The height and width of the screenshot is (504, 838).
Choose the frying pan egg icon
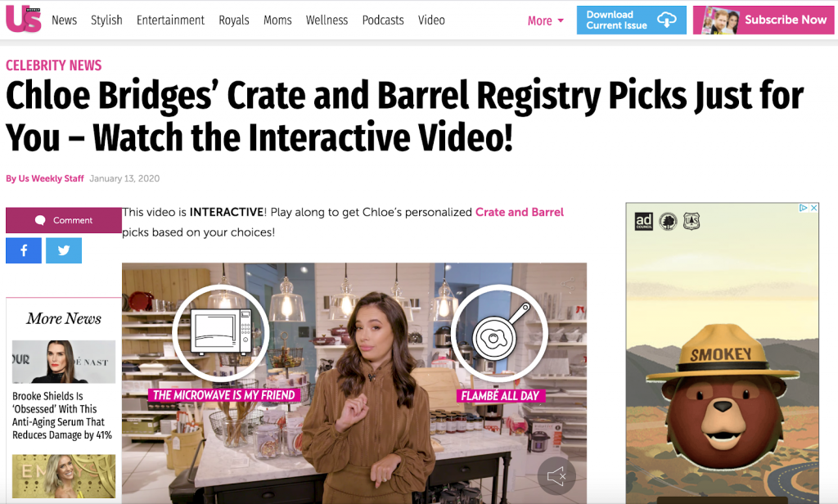pyautogui.click(x=500, y=332)
